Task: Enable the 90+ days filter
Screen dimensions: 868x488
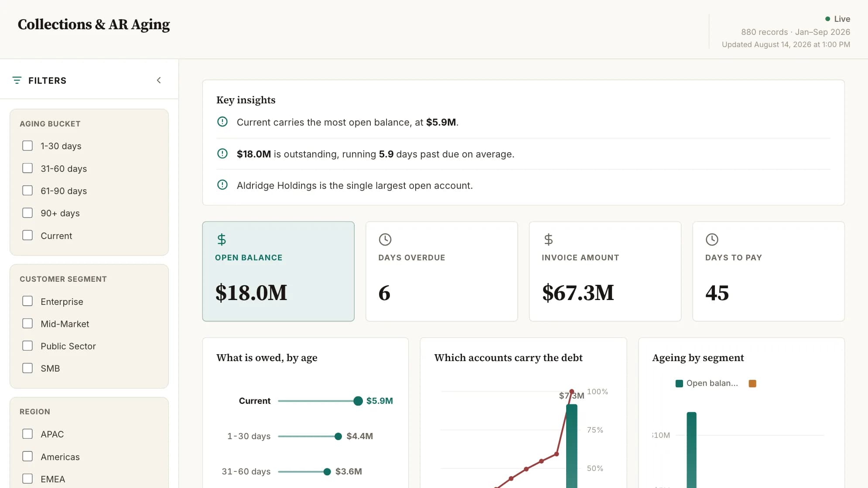Action: tap(27, 213)
